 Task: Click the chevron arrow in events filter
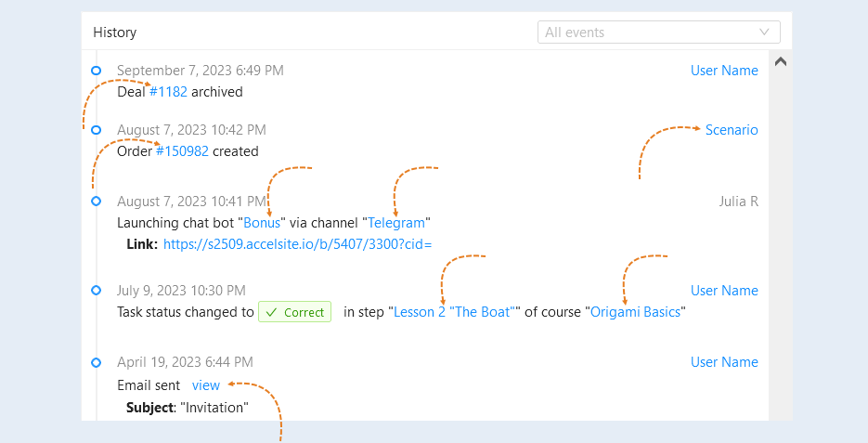[x=764, y=33]
